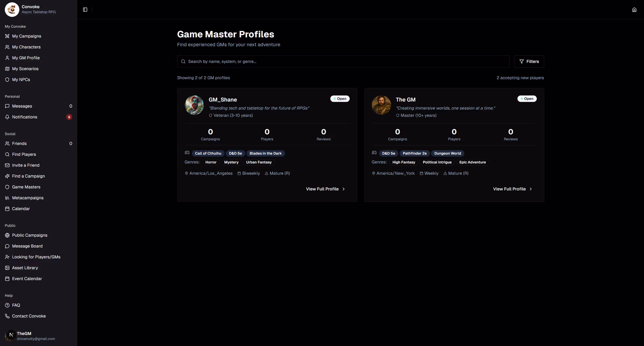Viewport: 644px width, 346px height.
Task: Click the My Campaigns crossed-swords icon
Action: [x=7, y=36]
